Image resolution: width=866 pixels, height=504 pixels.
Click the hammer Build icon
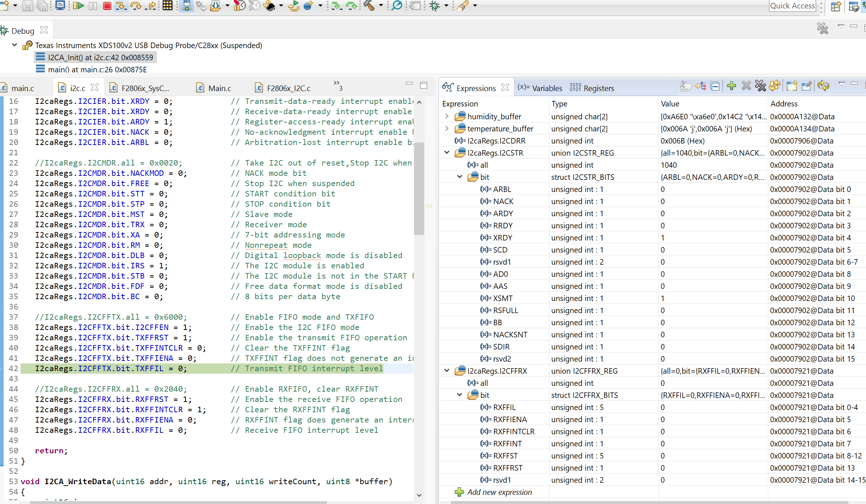369,6
